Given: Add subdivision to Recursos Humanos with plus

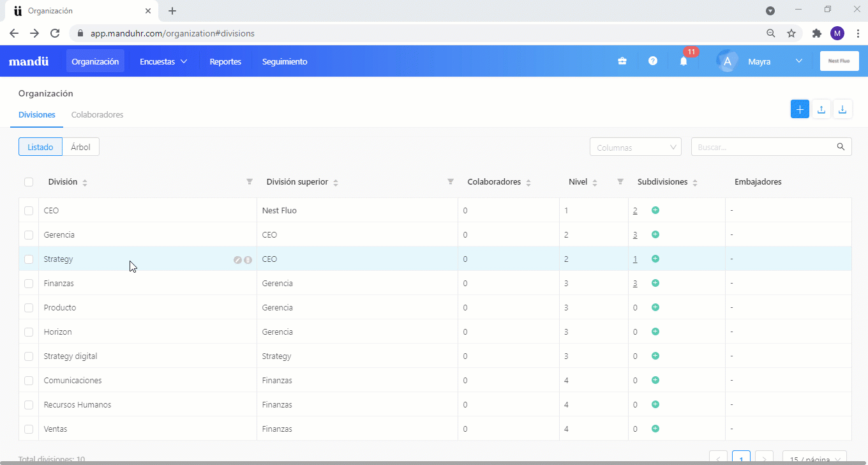Looking at the screenshot, I should point(655,404).
